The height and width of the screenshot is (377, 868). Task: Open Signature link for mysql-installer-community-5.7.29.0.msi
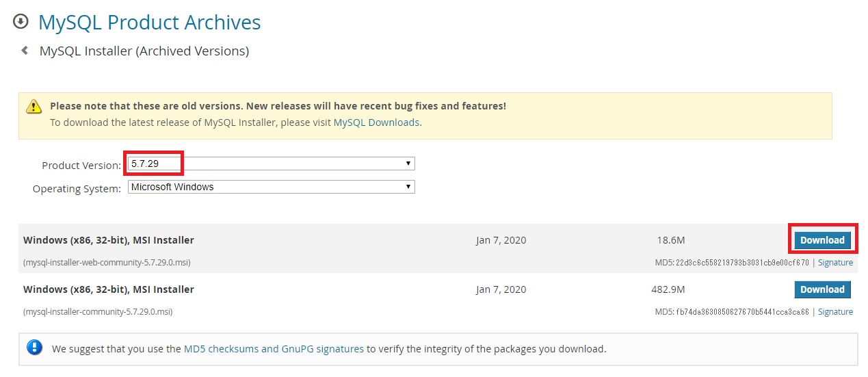[835, 312]
